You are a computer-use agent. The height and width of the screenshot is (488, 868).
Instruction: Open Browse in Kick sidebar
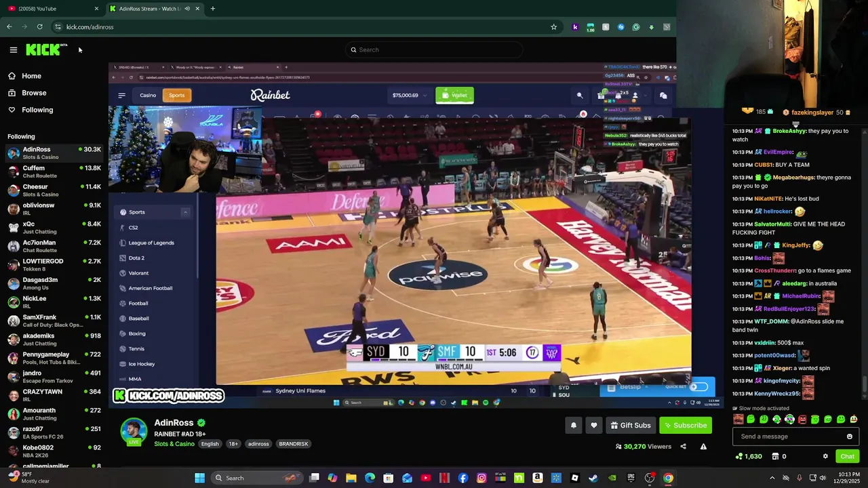[x=27, y=93]
